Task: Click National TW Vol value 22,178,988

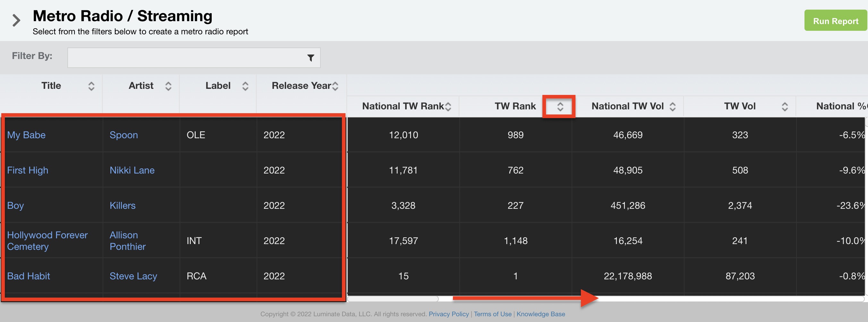Action: tap(628, 276)
